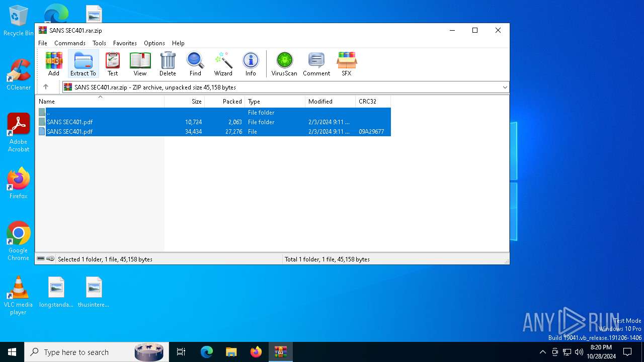644x362 pixels.
Task: Select SANS SEC401.pdf file with CRC 09A29677
Action: point(214,132)
